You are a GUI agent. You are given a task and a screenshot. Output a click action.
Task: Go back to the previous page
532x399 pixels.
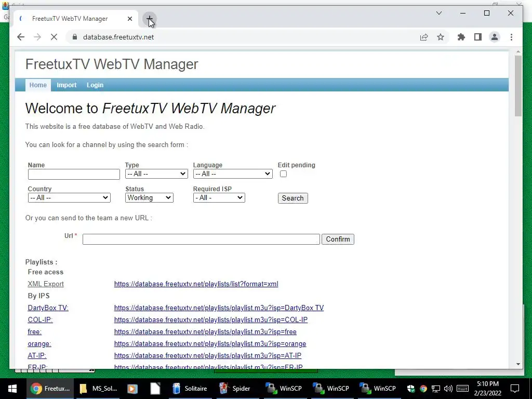(x=21, y=37)
